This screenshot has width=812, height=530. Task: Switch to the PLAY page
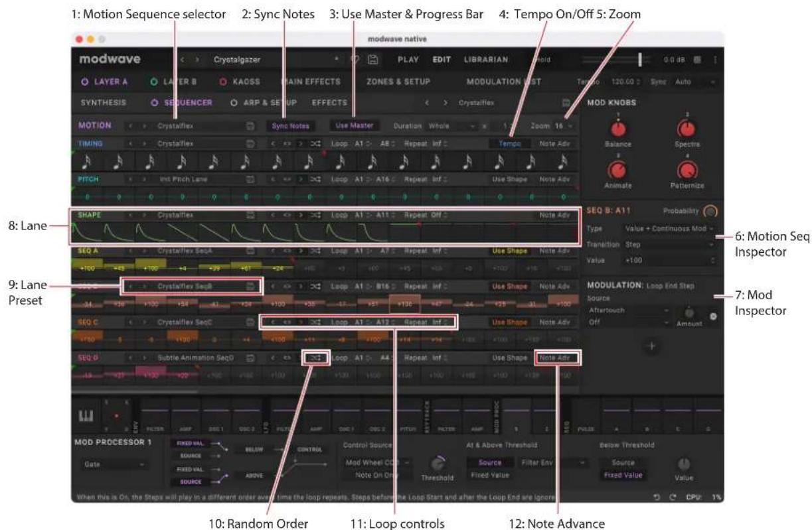pyautogui.click(x=408, y=60)
